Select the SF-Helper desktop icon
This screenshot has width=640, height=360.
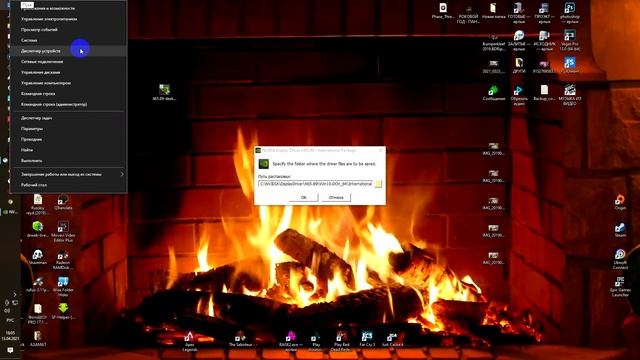point(63,311)
